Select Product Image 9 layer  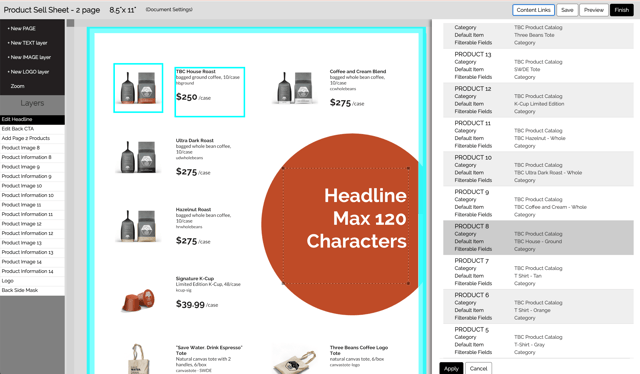pyautogui.click(x=32, y=167)
